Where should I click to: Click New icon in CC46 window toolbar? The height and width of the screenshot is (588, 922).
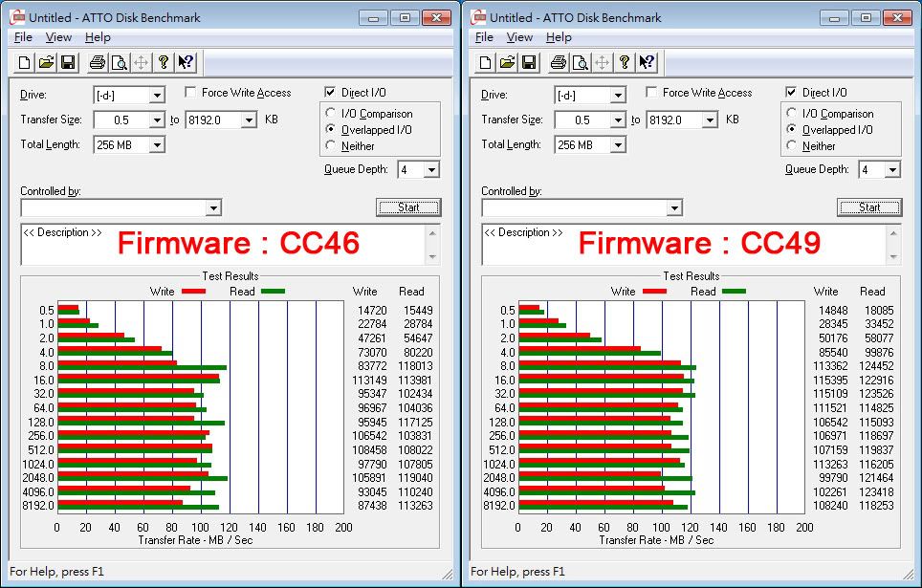[x=24, y=62]
